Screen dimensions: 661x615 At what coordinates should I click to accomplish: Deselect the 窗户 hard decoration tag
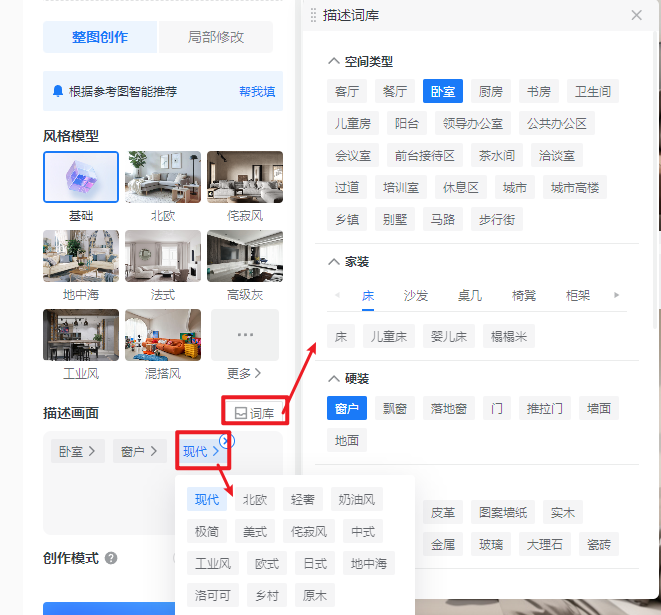coord(347,408)
